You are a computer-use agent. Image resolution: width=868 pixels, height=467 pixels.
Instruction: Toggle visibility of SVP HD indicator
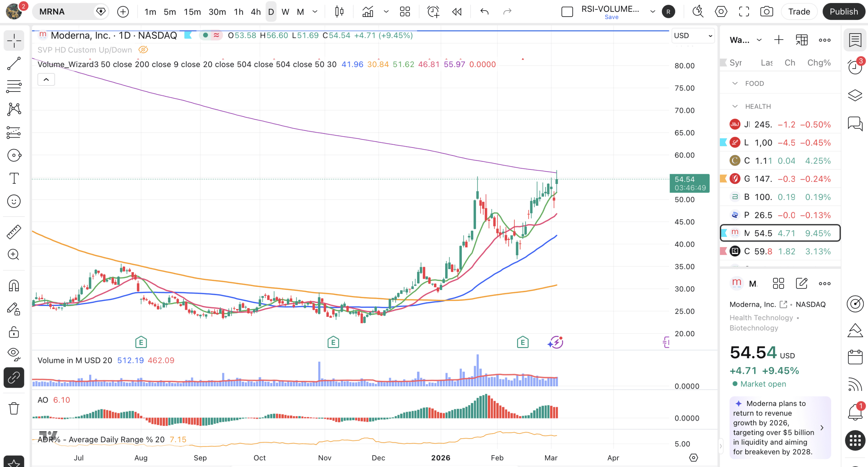point(143,50)
